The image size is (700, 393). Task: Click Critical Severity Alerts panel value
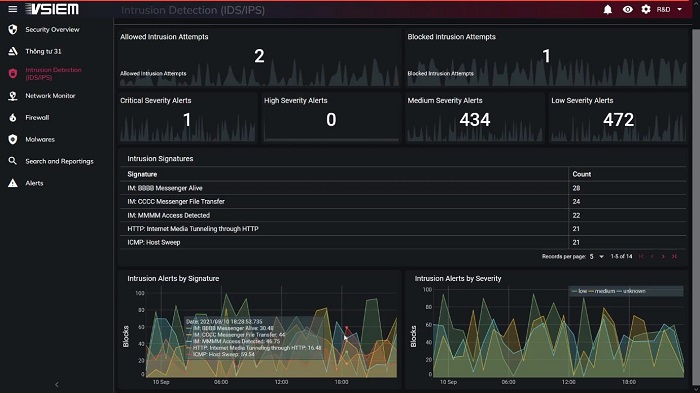tap(187, 119)
